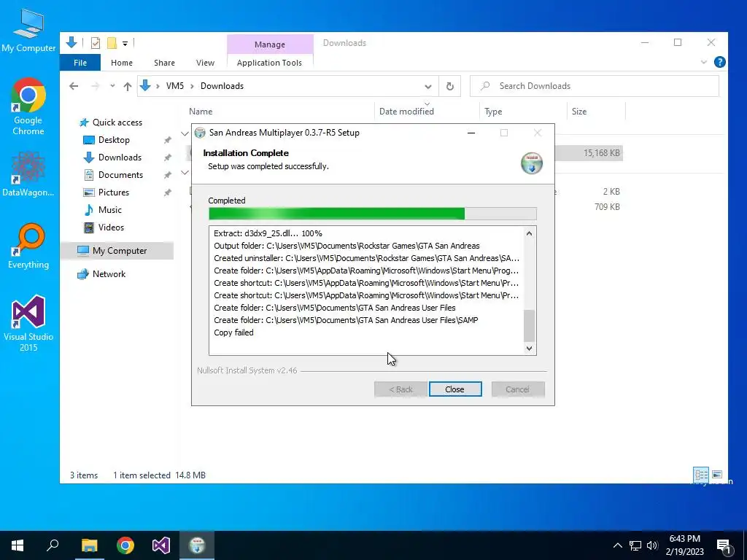
Task: Expand address bar history dropdown
Action: coord(427,86)
